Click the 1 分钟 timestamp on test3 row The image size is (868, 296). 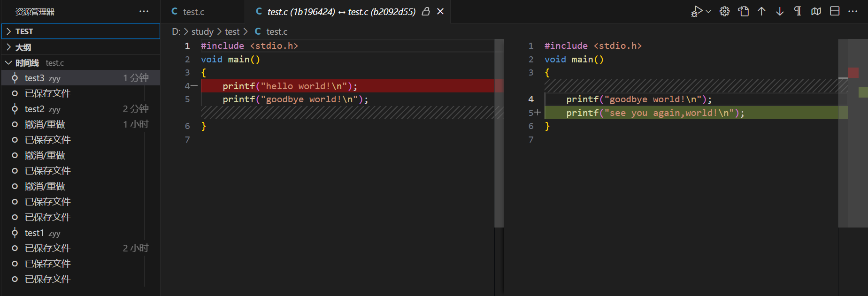click(136, 78)
